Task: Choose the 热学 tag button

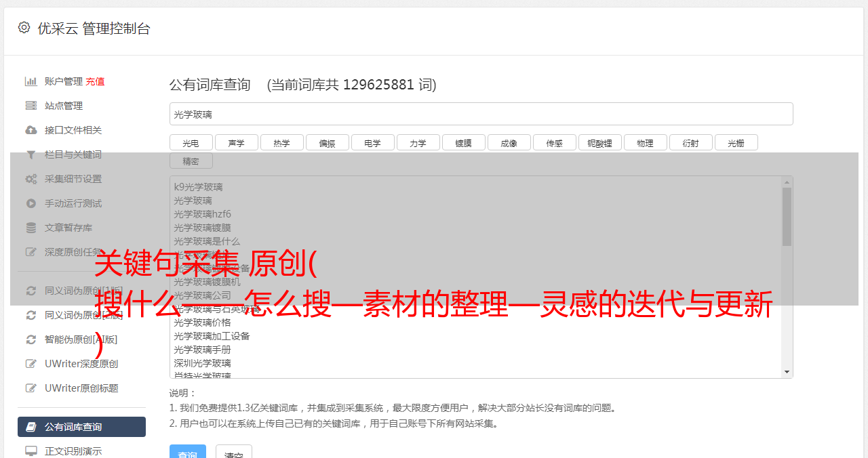Action: click(281, 142)
